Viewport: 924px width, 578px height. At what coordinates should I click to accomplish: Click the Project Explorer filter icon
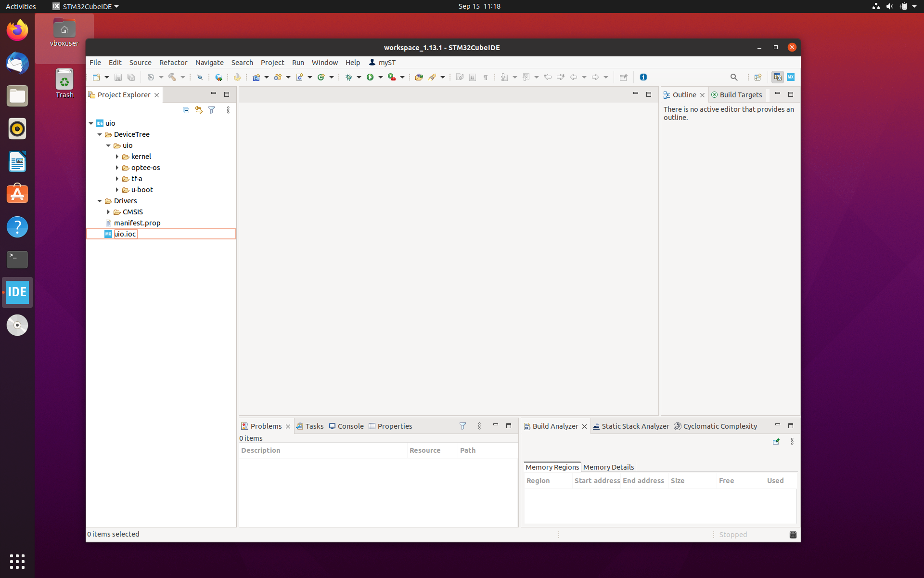pyautogui.click(x=212, y=110)
